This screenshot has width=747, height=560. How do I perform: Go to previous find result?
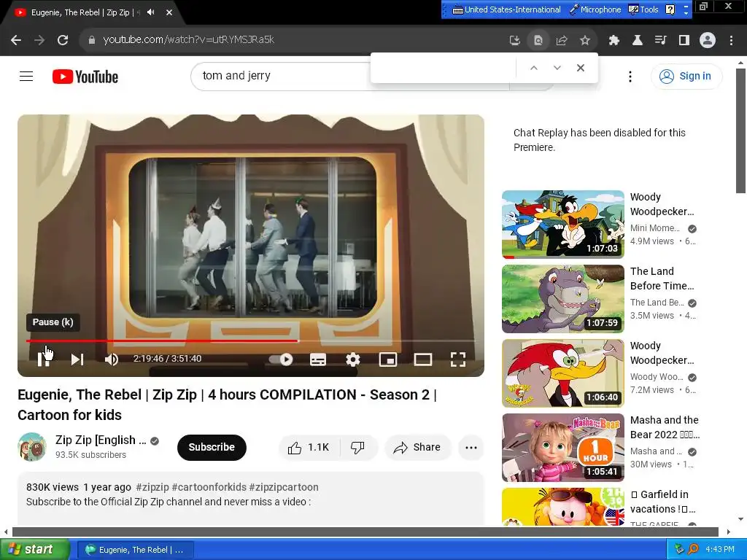click(533, 68)
